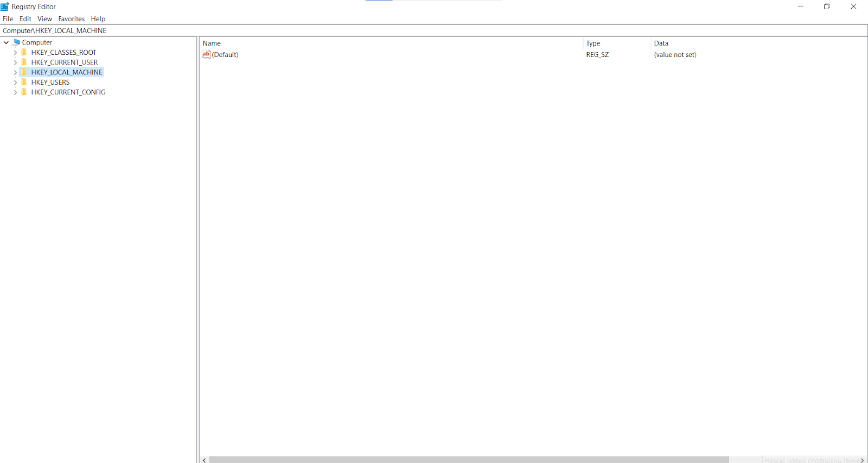Close the Registry Editor window
Viewport: 868px width, 463px height.
point(853,7)
